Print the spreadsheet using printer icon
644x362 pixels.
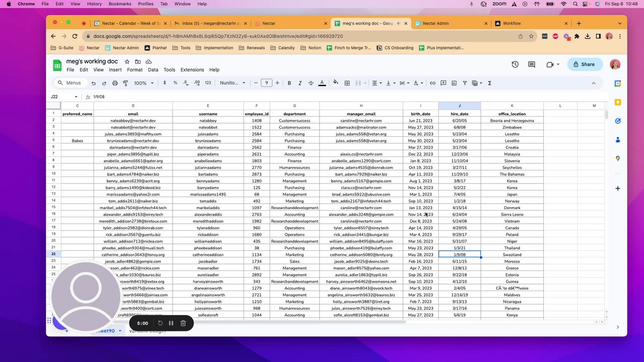(115, 83)
